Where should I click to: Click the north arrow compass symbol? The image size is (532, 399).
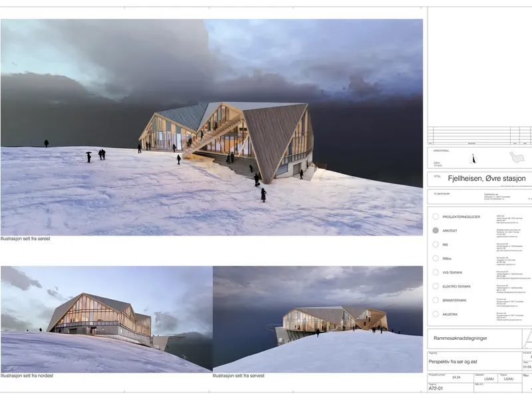coord(473,159)
